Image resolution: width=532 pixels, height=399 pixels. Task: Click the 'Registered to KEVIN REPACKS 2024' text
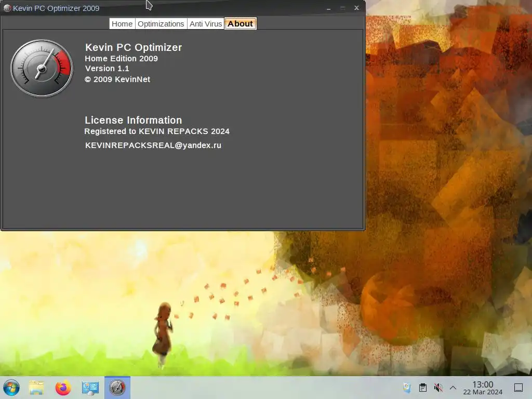[157, 131]
